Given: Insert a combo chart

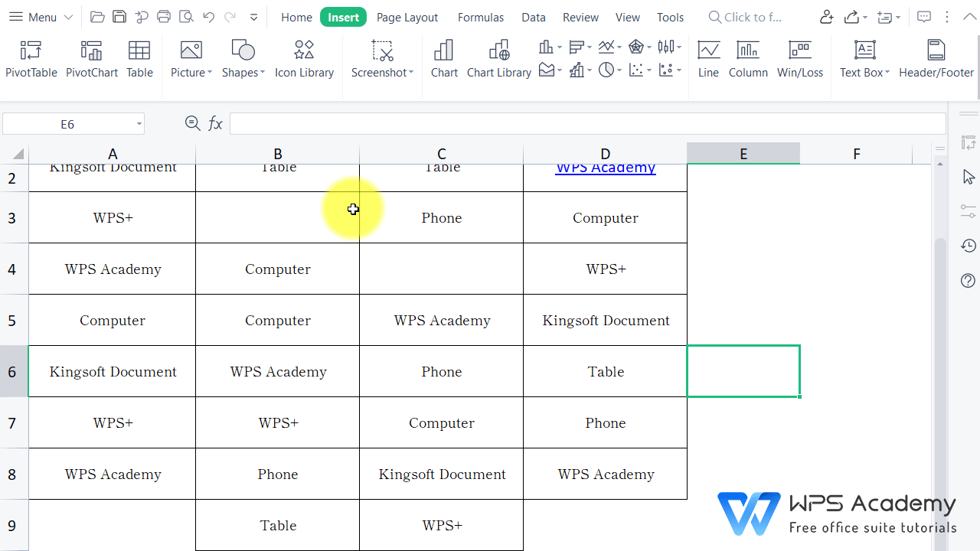Looking at the screenshot, I should point(577,70).
